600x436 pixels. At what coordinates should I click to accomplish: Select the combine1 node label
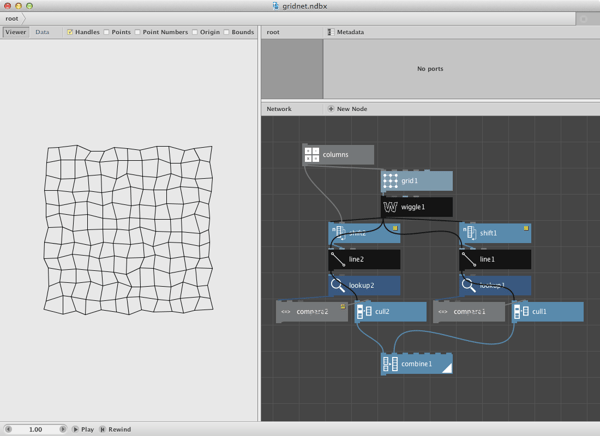tap(416, 364)
